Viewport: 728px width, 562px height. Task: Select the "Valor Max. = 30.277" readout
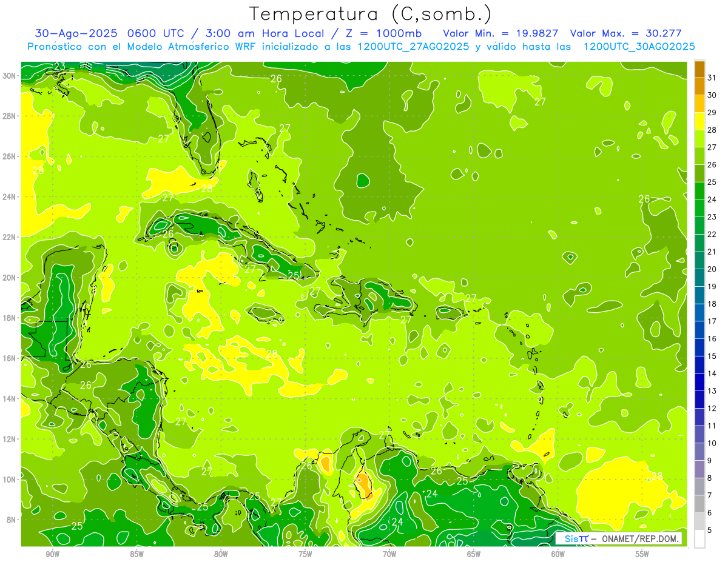pyautogui.click(x=626, y=33)
